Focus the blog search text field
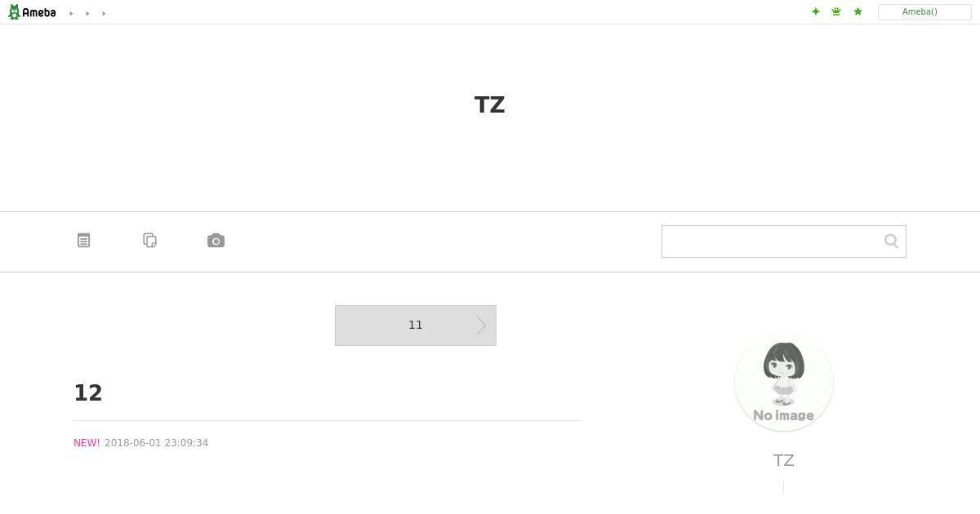This screenshot has height=514, width=980. pyautogui.click(x=772, y=241)
